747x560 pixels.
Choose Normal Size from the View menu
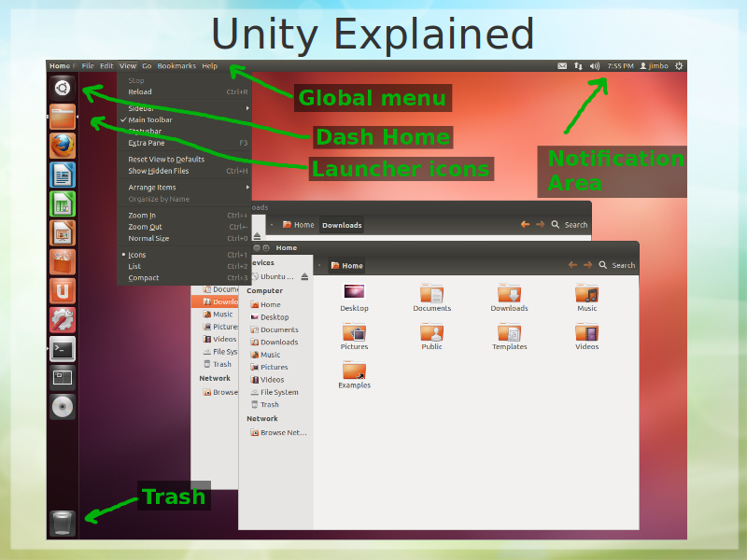pos(184,238)
